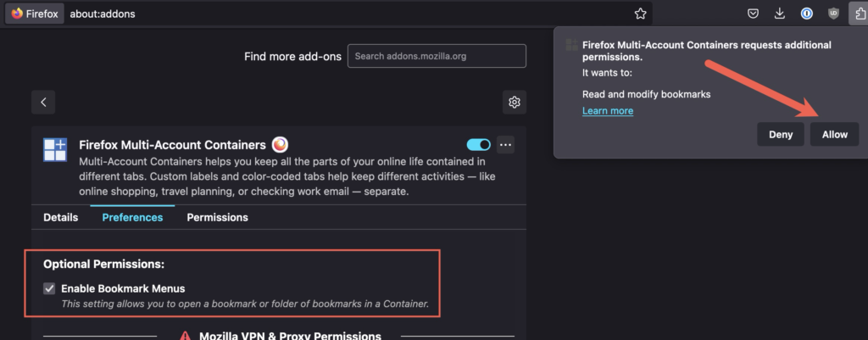The height and width of the screenshot is (340, 868).
Task: Go back with the left chevron button
Action: tap(43, 103)
